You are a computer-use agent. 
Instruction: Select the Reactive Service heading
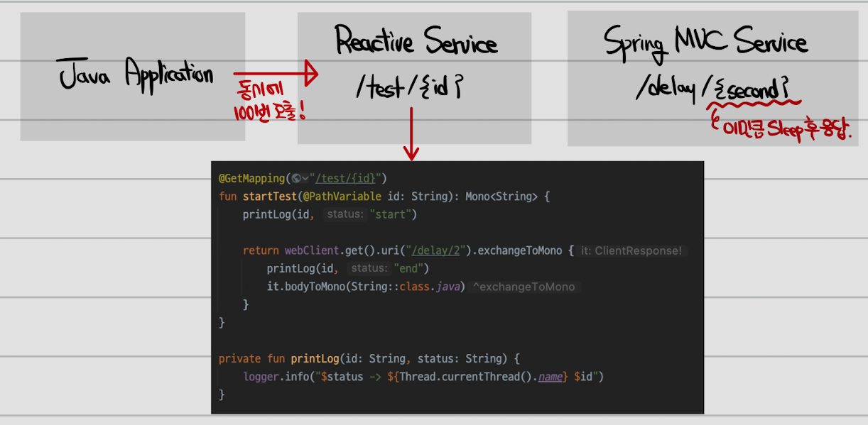416,40
